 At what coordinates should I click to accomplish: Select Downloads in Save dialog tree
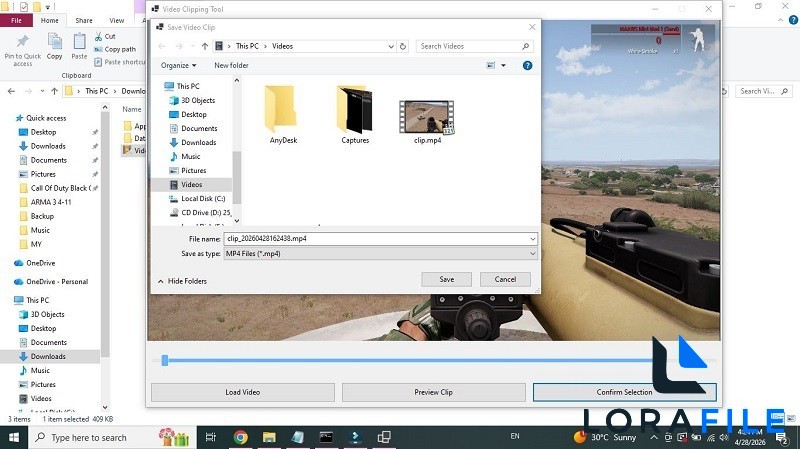[198, 142]
